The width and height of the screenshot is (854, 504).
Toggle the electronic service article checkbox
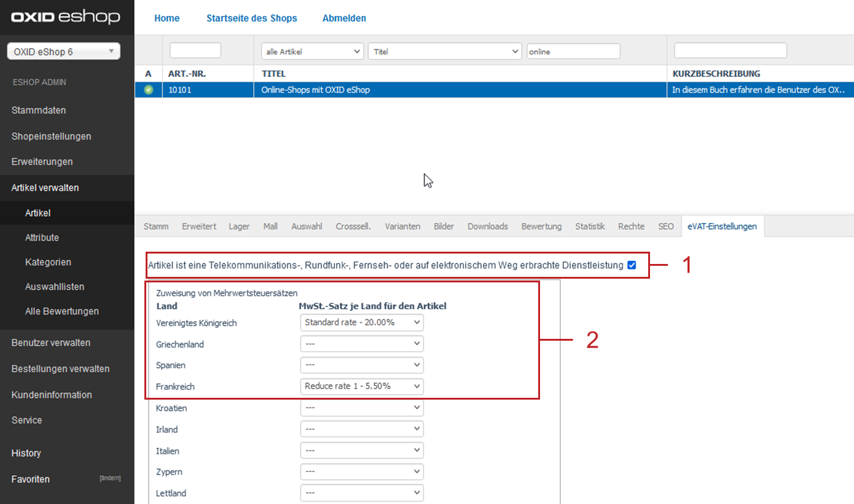coord(632,265)
